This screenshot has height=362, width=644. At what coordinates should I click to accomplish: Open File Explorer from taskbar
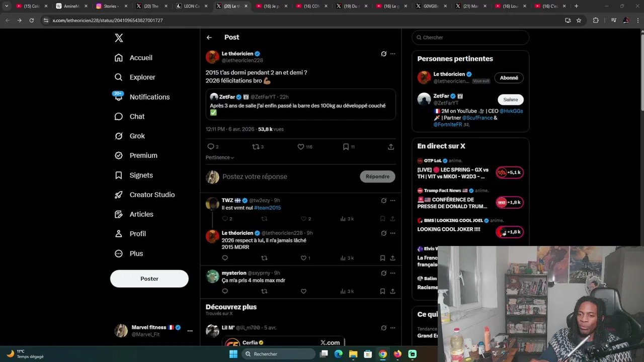click(x=353, y=354)
